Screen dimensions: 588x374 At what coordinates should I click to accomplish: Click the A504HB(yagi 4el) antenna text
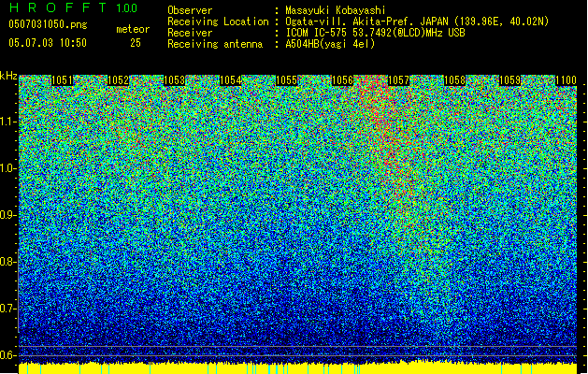point(330,44)
